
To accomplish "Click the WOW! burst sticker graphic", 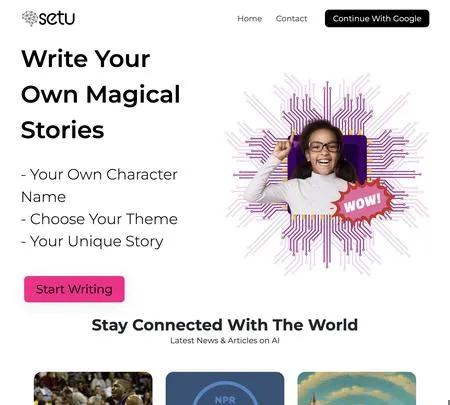I will [362, 202].
